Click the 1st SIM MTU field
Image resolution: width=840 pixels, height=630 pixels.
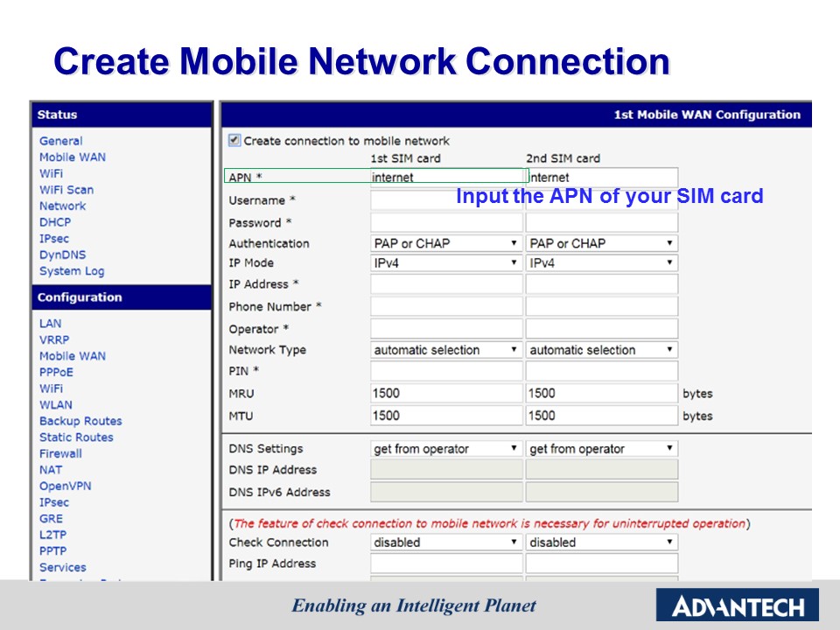[446, 416]
